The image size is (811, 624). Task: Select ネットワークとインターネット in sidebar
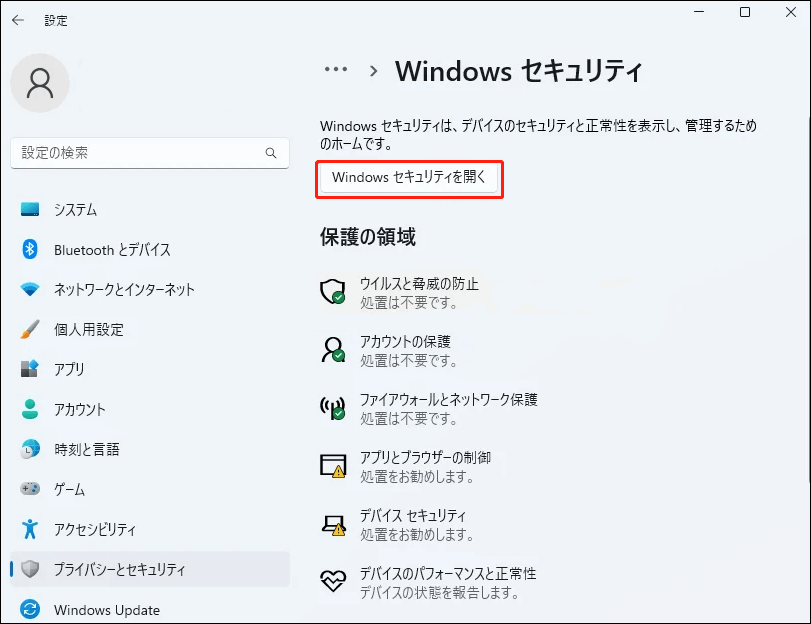[x=124, y=290]
